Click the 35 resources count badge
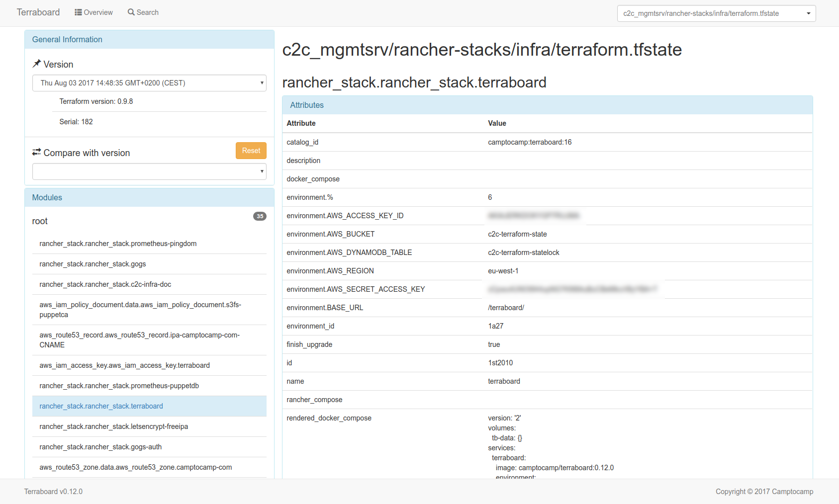 point(260,216)
